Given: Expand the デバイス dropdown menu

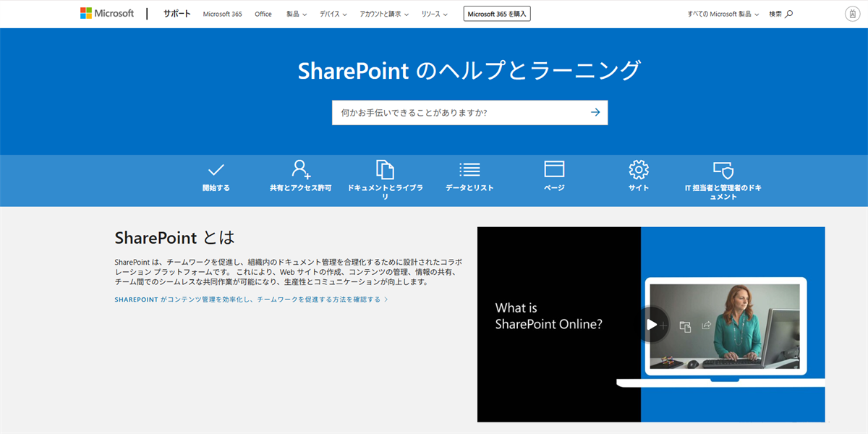Looking at the screenshot, I should [x=333, y=14].
